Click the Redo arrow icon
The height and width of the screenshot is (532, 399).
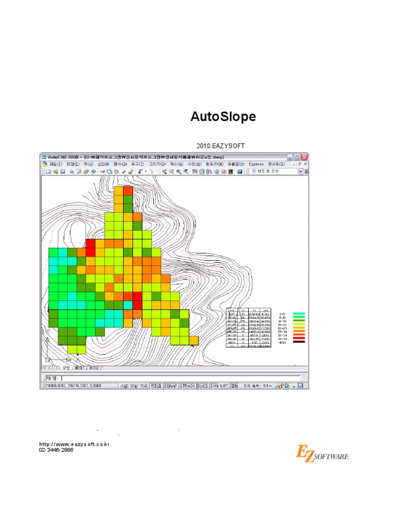click(x=151, y=171)
